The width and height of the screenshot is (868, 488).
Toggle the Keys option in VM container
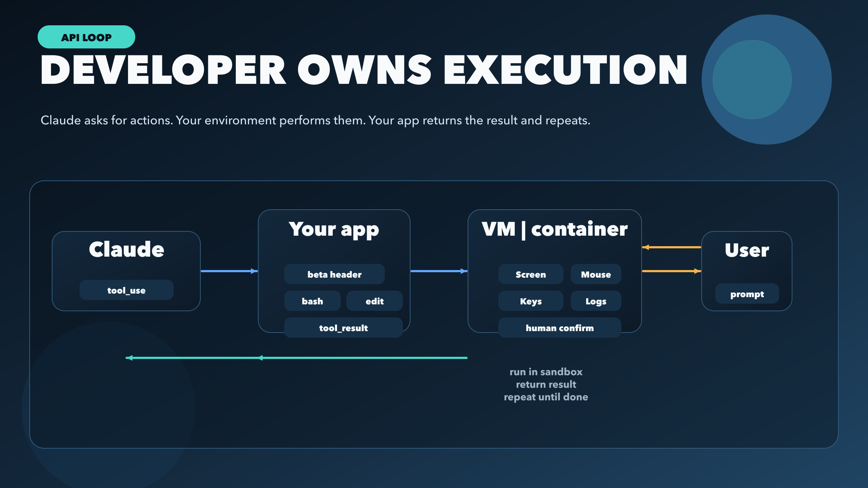tap(531, 301)
